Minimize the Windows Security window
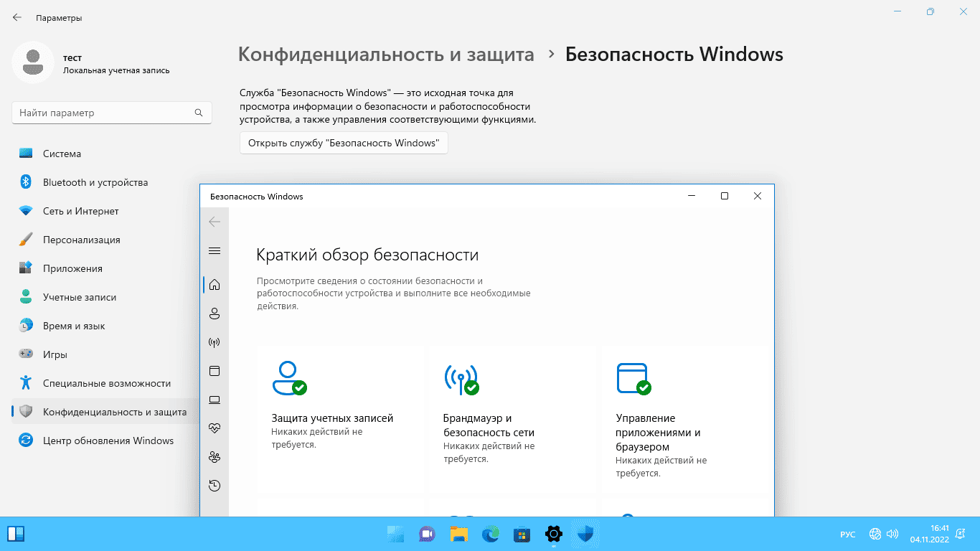980x551 pixels. click(692, 196)
